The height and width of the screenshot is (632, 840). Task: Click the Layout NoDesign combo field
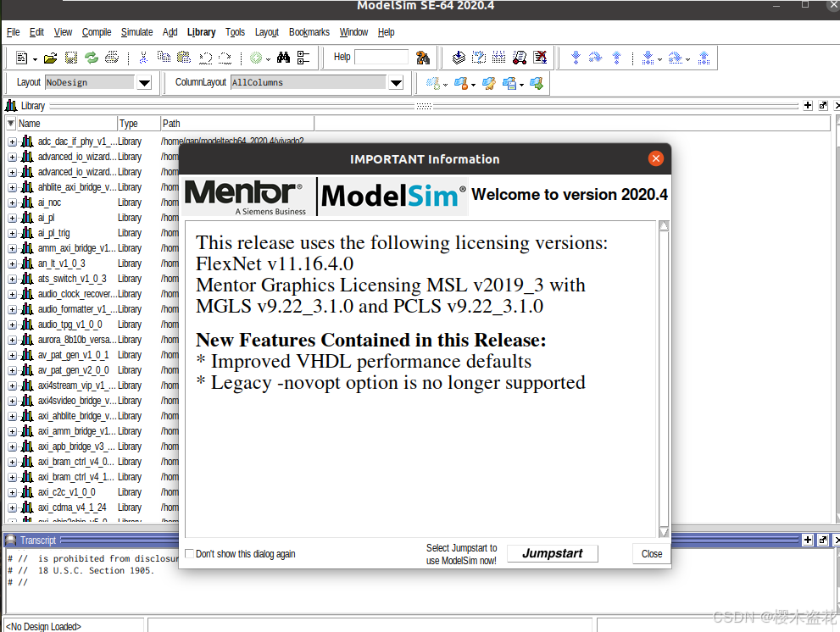pyautogui.click(x=90, y=82)
